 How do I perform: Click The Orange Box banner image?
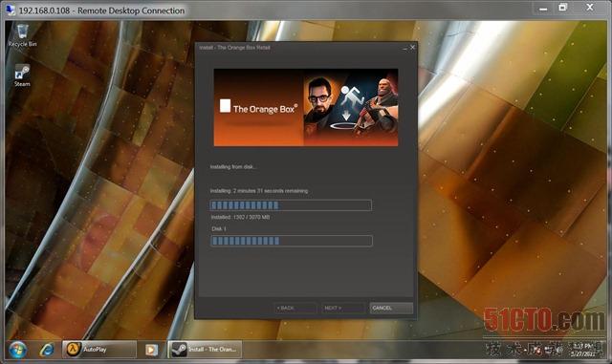[x=306, y=108]
